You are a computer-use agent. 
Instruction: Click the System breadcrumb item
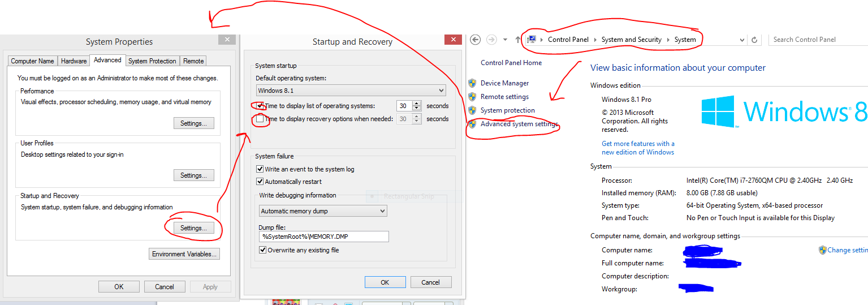click(x=685, y=40)
